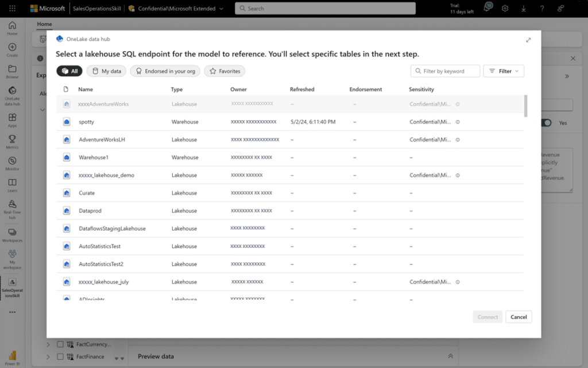Click the Power BI icon at bottom left
Viewport: 588px width, 368px height.
click(12, 358)
